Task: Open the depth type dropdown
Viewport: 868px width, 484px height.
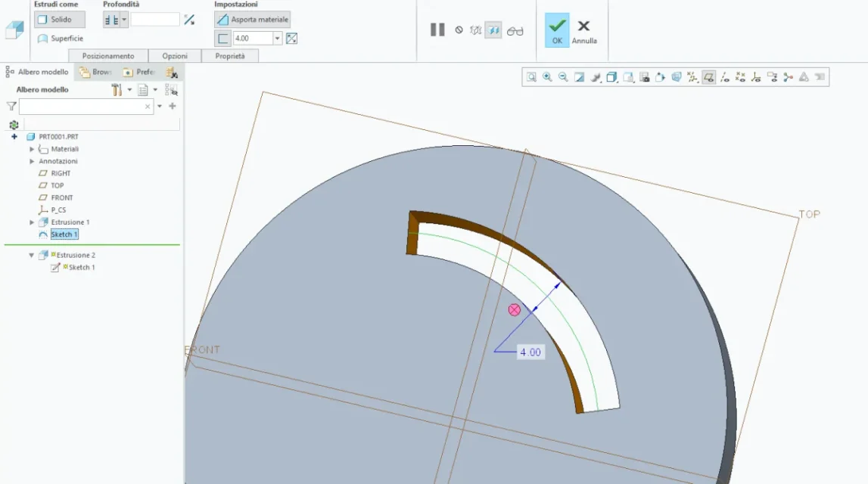Action: (x=124, y=20)
